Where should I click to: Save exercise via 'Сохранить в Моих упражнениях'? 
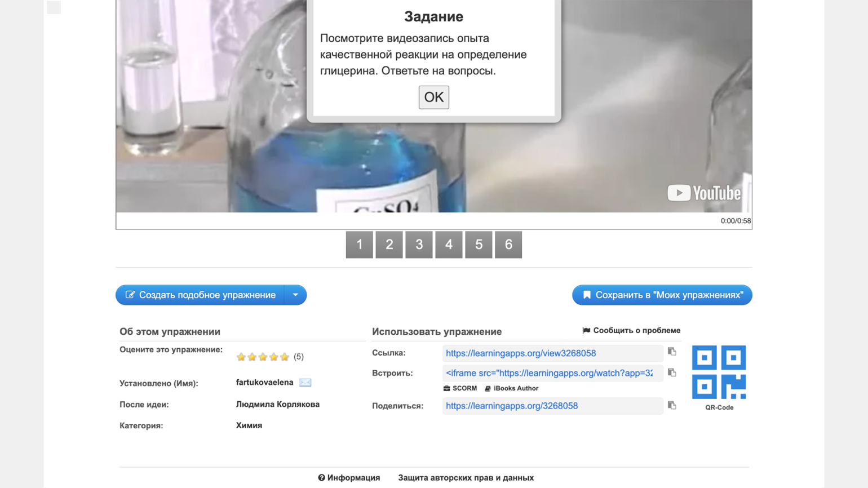662,295
